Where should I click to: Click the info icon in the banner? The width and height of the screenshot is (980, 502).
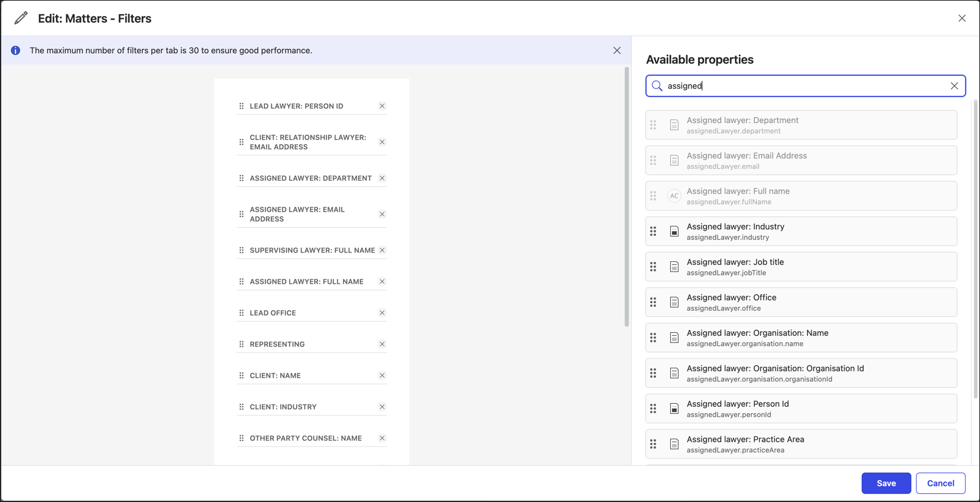(x=15, y=50)
